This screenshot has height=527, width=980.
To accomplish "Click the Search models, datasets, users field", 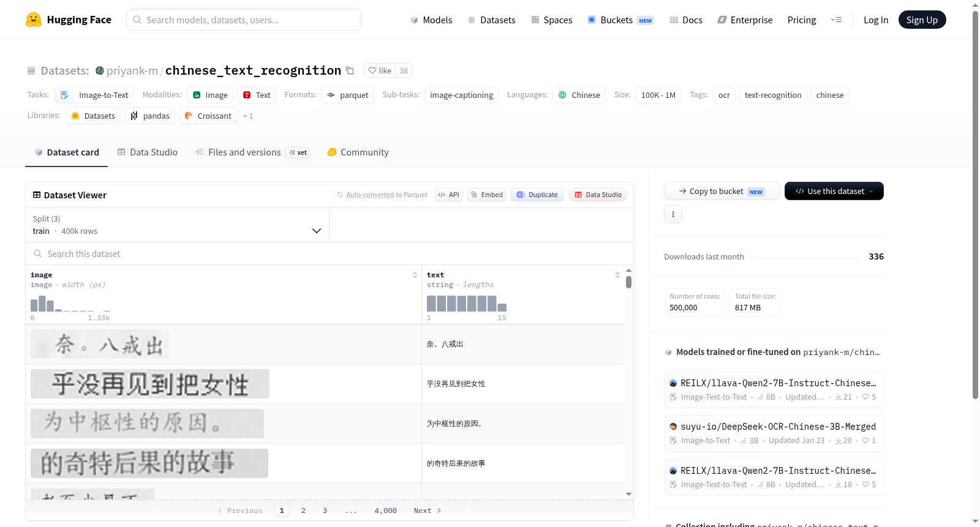I will click(x=244, y=20).
